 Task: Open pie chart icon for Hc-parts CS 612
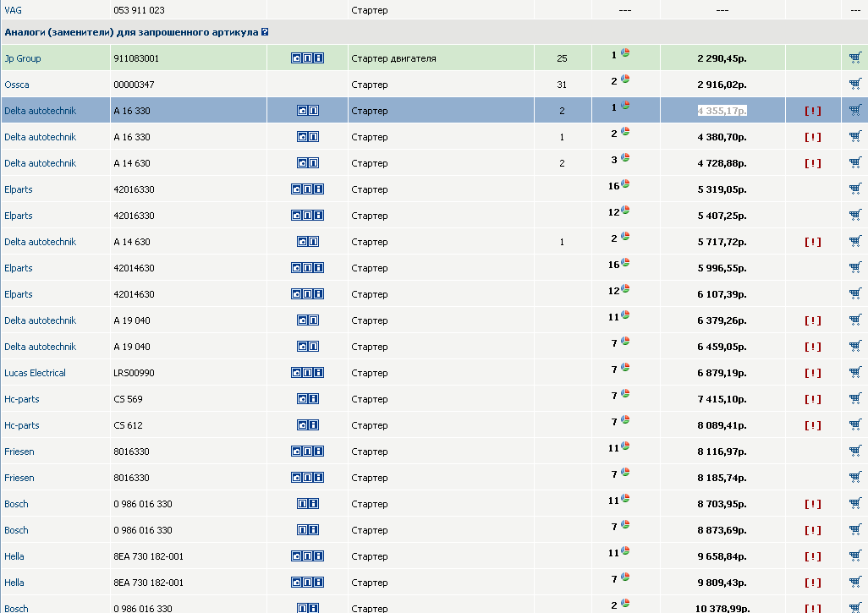click(625, 420)
